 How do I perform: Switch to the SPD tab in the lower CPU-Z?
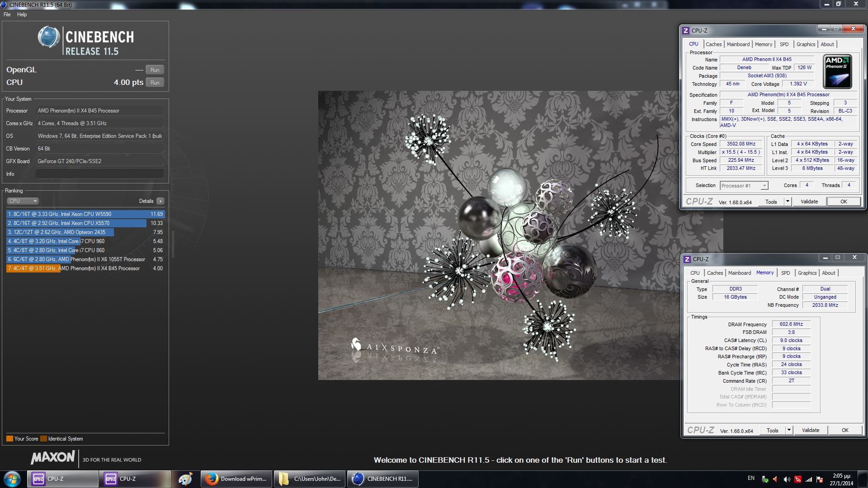click(x=786, y=273)
